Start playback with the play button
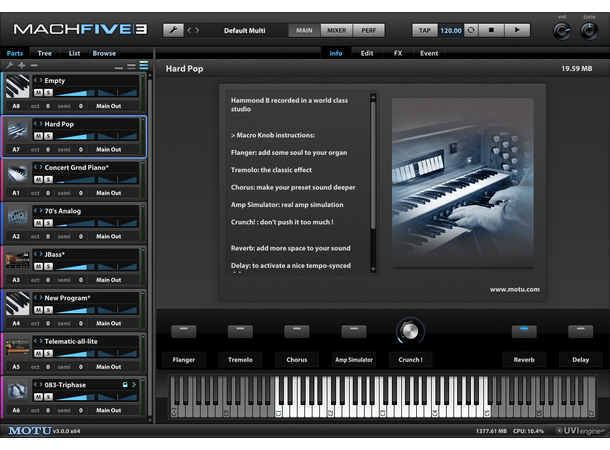This screenshot has height=450, width=610. [x=517, y=30]
